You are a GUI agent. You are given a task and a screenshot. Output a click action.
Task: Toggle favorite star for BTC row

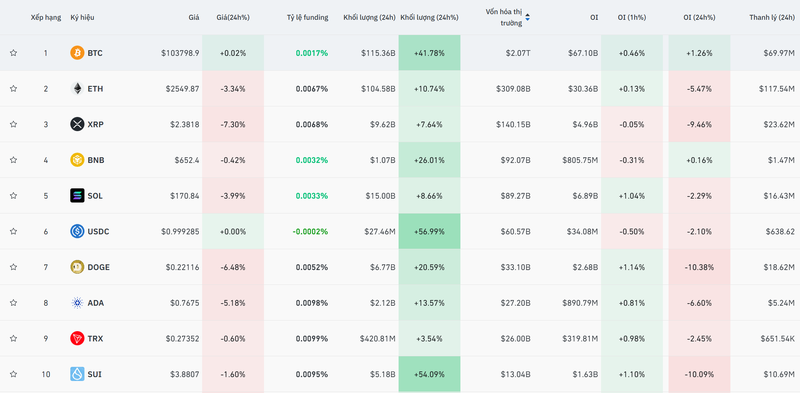click(x=13, y=53)
